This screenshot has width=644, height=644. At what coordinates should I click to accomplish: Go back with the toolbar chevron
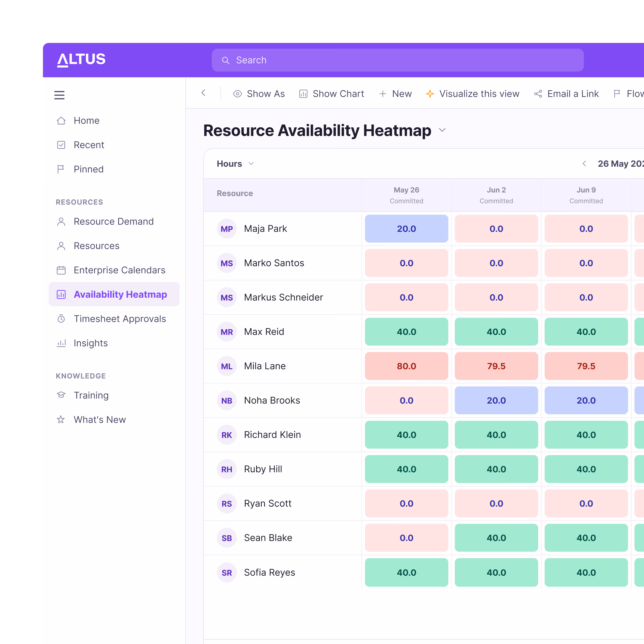tap(203, 93)
